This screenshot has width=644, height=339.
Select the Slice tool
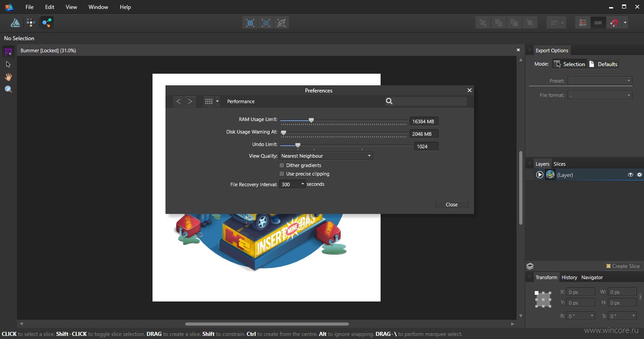coord(8,52)
